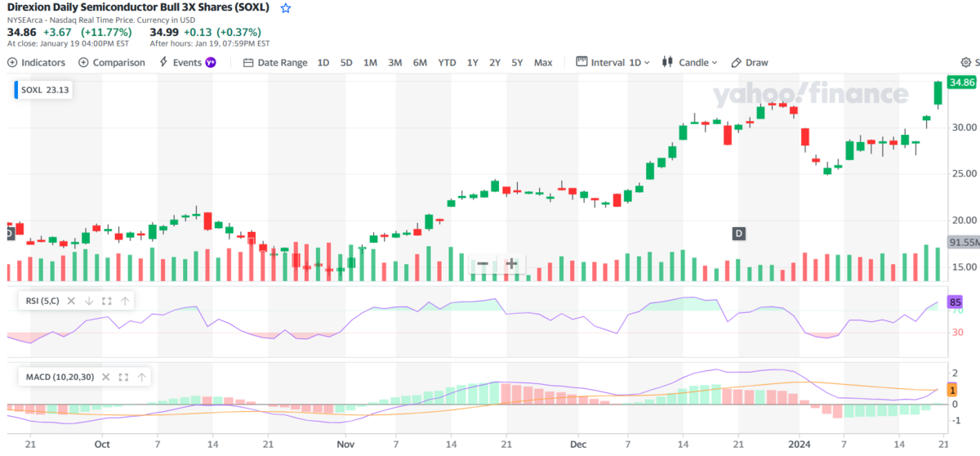The image size is (980, 456).
Task: Select the 2Y time range
Action: coord(495,62)
